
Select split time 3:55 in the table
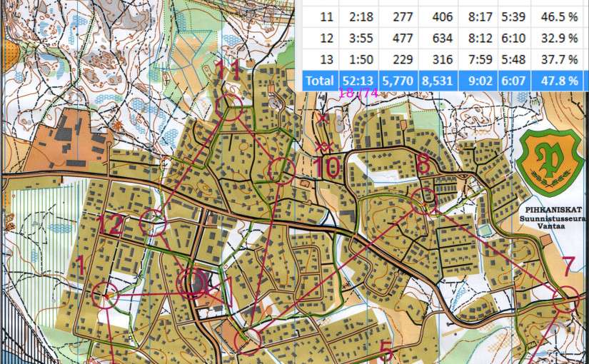click(x=358, y=38)
